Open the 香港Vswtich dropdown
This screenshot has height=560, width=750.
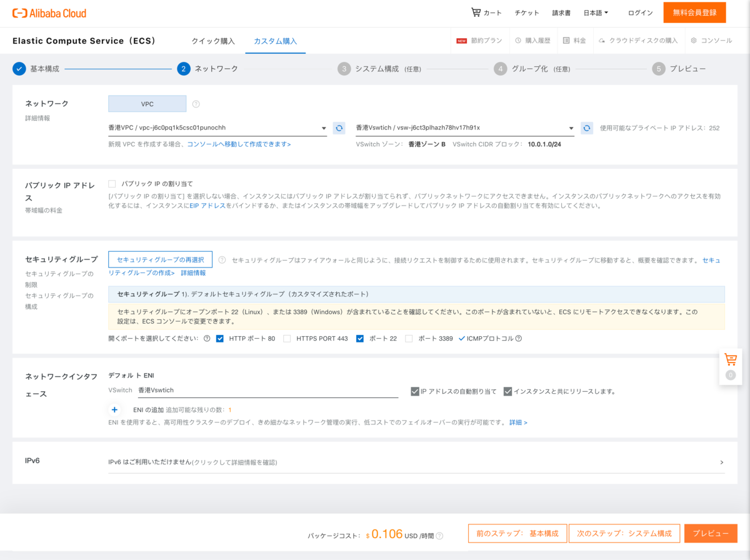coord(465,127)
